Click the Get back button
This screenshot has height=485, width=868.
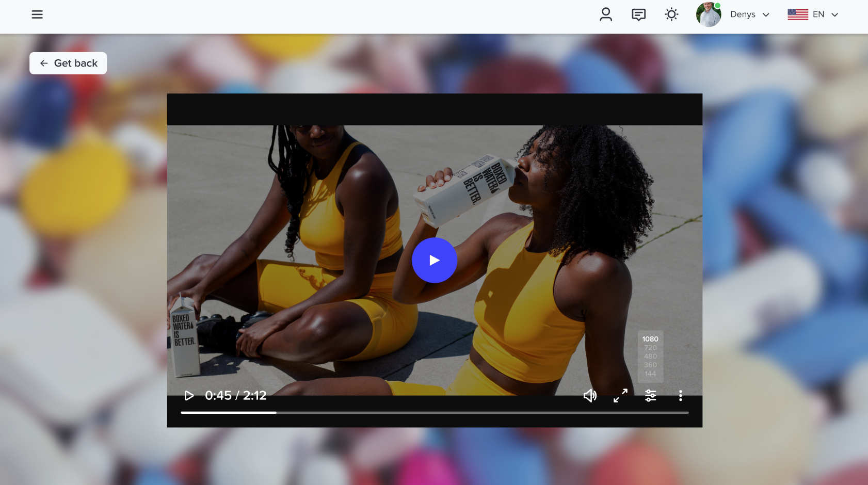coord(68,63)
